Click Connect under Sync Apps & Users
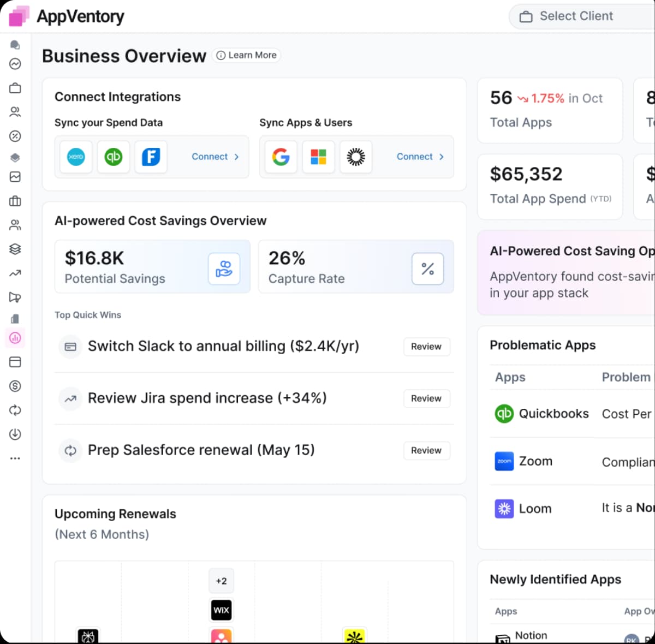Image resolution: width=655 pixels, height=644 pixels. 420,157
